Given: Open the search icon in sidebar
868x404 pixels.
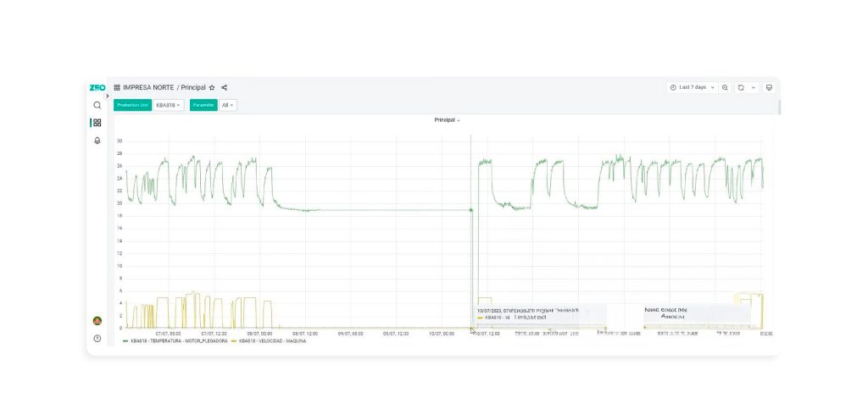Looking at the screenshot, I should (x=97, y=105).
